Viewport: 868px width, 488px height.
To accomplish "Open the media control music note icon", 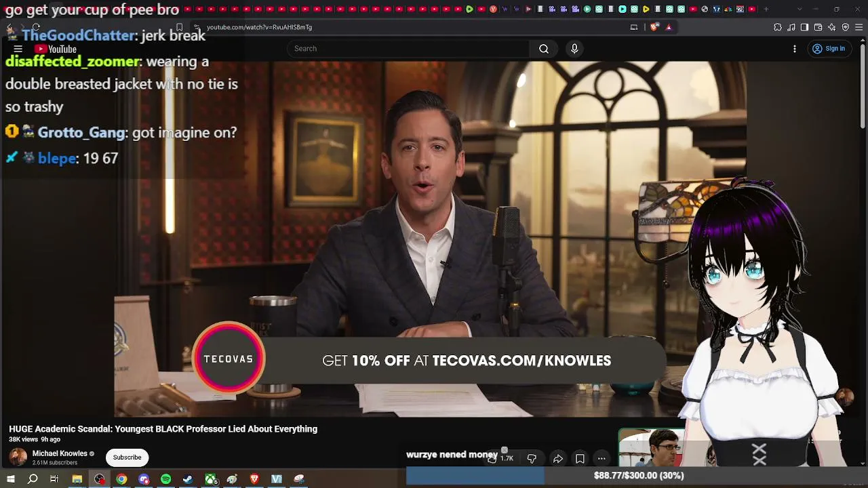I will [791, 27].
